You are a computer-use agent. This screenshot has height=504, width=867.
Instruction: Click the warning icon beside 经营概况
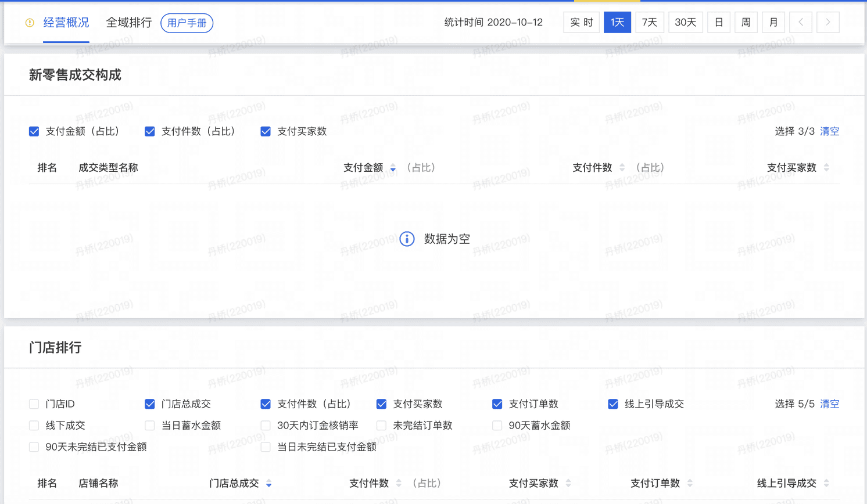[30, 23]
